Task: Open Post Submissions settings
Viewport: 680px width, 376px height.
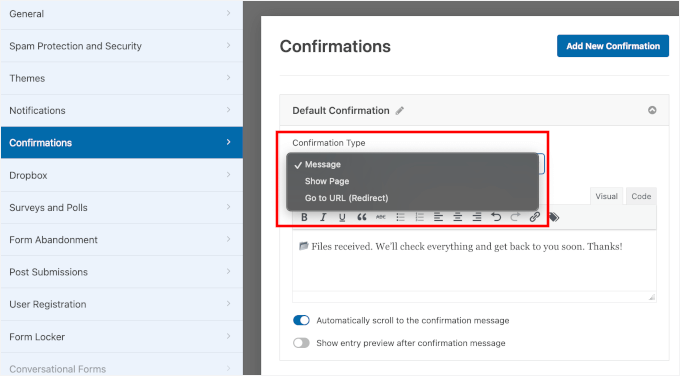Action: 122,272
